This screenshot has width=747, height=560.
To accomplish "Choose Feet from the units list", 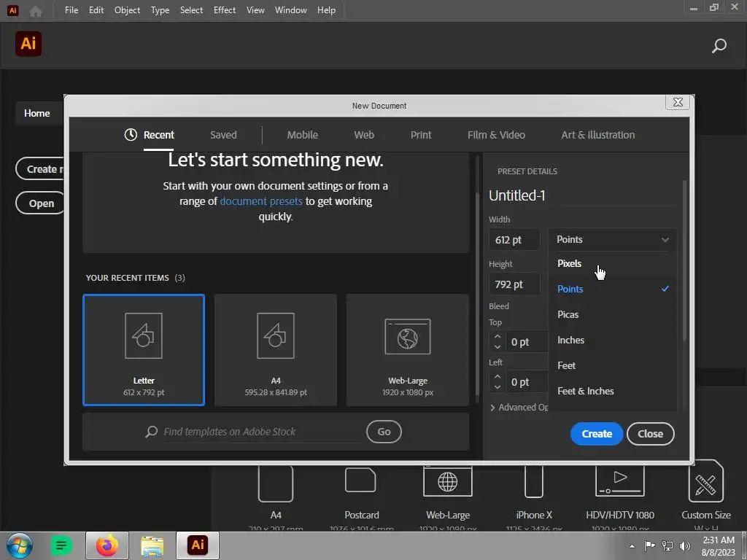I will (613, 365).
